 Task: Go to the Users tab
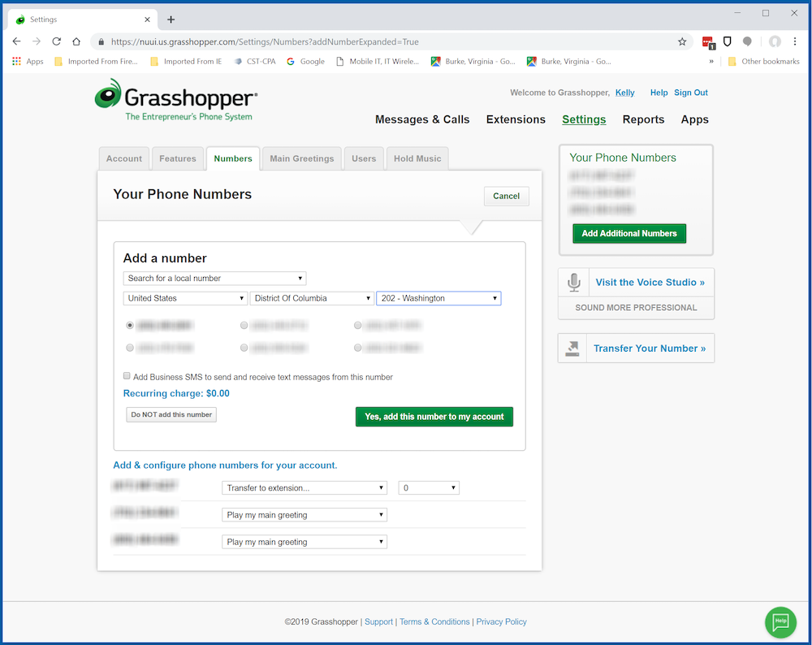point(364,158)
